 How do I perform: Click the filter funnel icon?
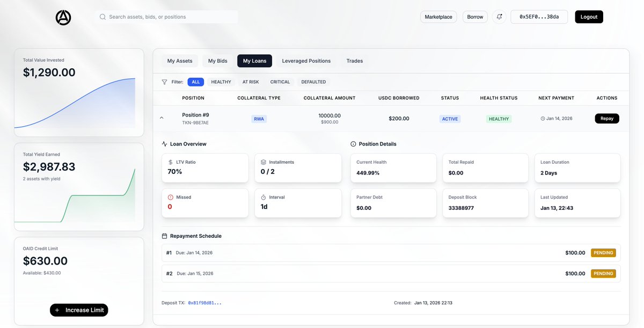pyautogui.click(x=164, y=82)
